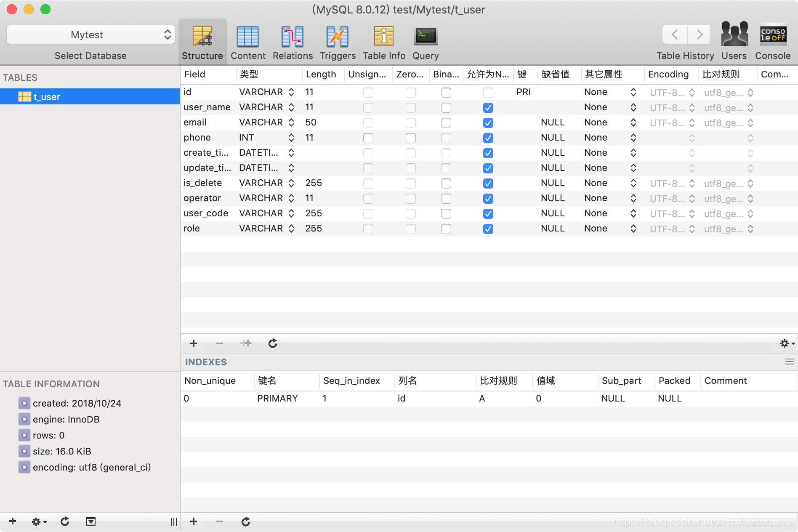Click the Encoding column header
798x532 pixels.
pyautogui.click(x=671, y=74)
